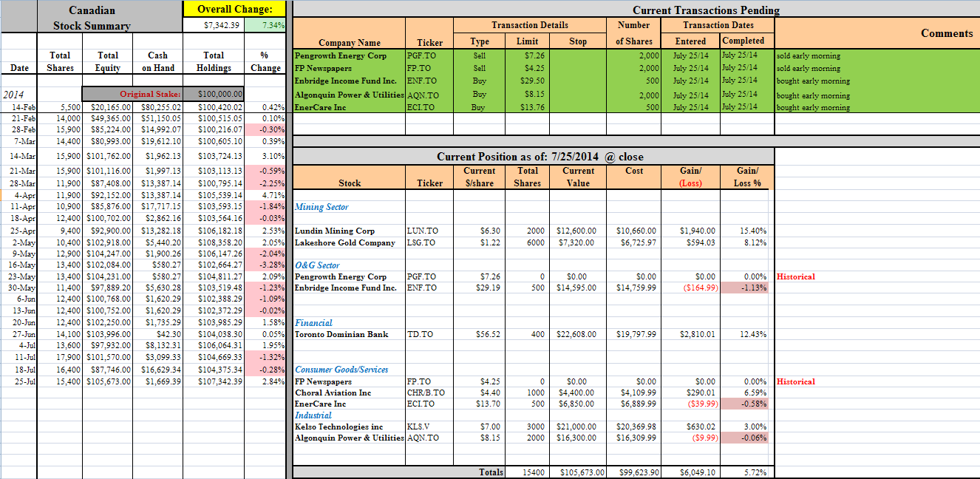Click the "% Change" column header

265,61
